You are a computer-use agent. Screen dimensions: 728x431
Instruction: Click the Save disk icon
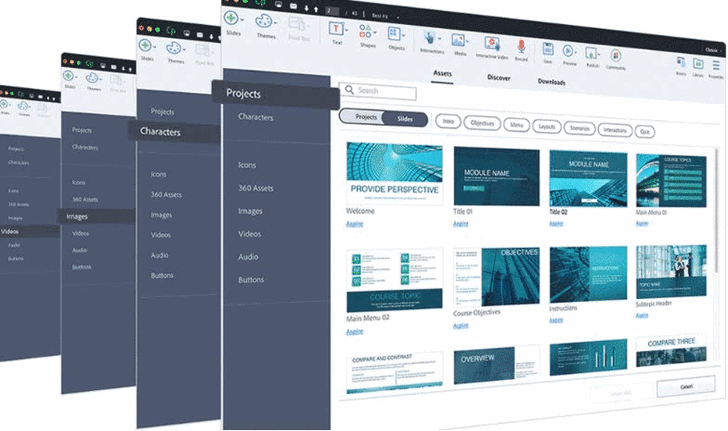click(548, 49)
